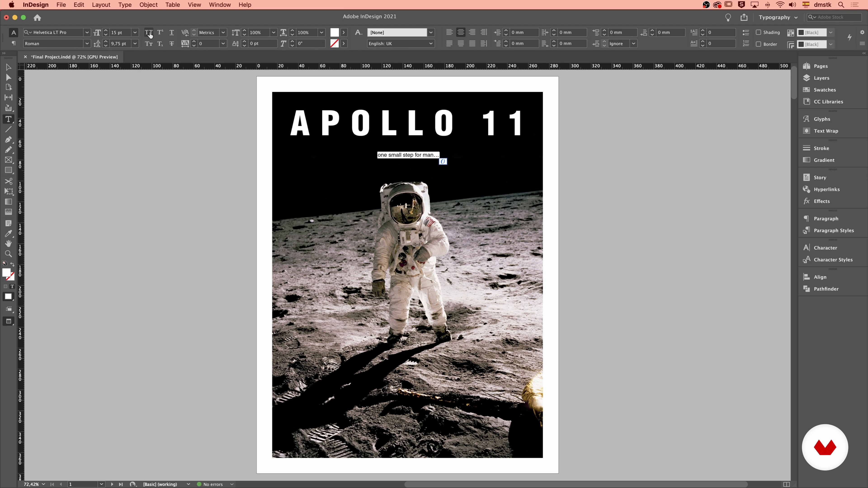Select the Gradient Feather tool

tap(8, 212)
